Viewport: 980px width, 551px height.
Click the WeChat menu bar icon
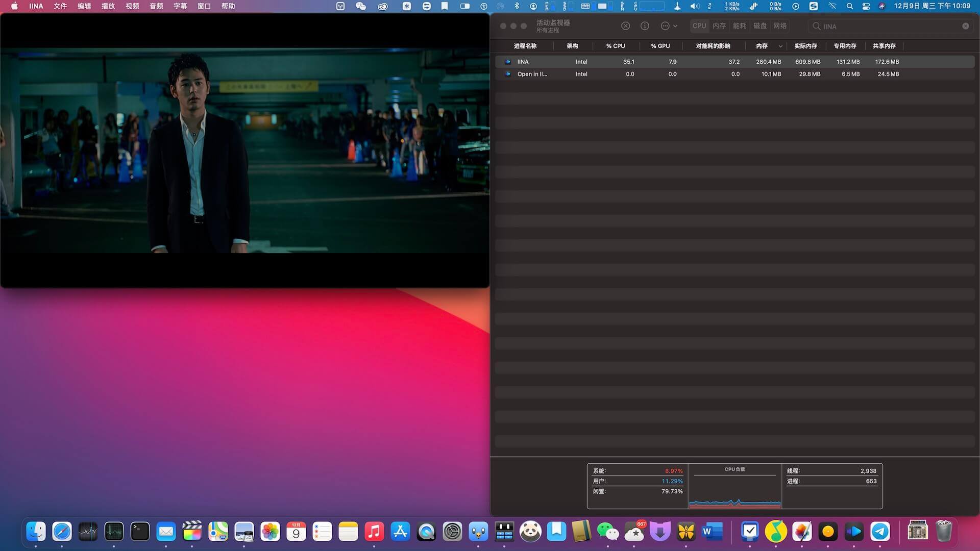coord(361,6)
